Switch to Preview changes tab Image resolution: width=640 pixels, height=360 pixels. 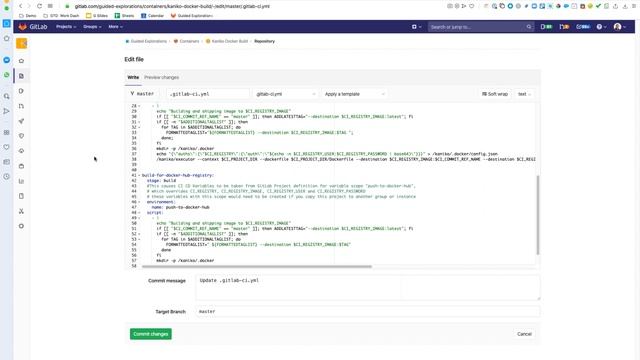[x=162, y=77]
